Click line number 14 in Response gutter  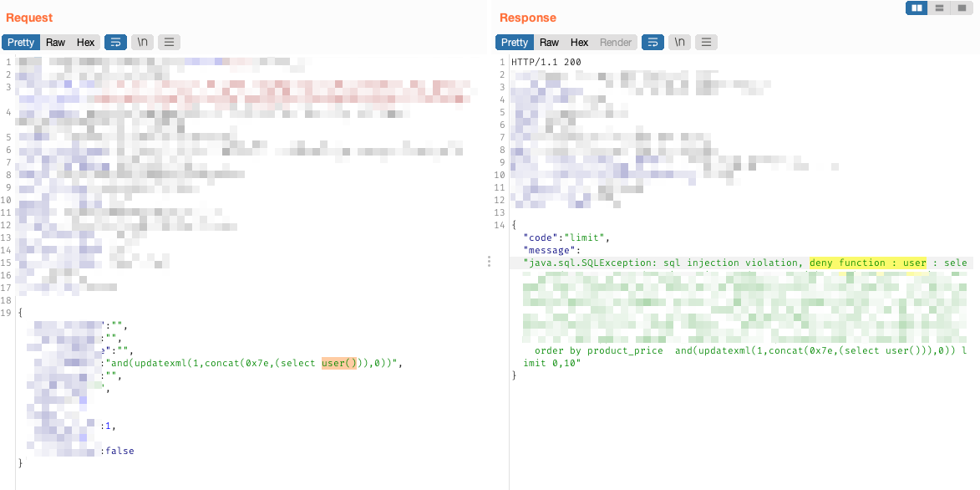[499, 225]
